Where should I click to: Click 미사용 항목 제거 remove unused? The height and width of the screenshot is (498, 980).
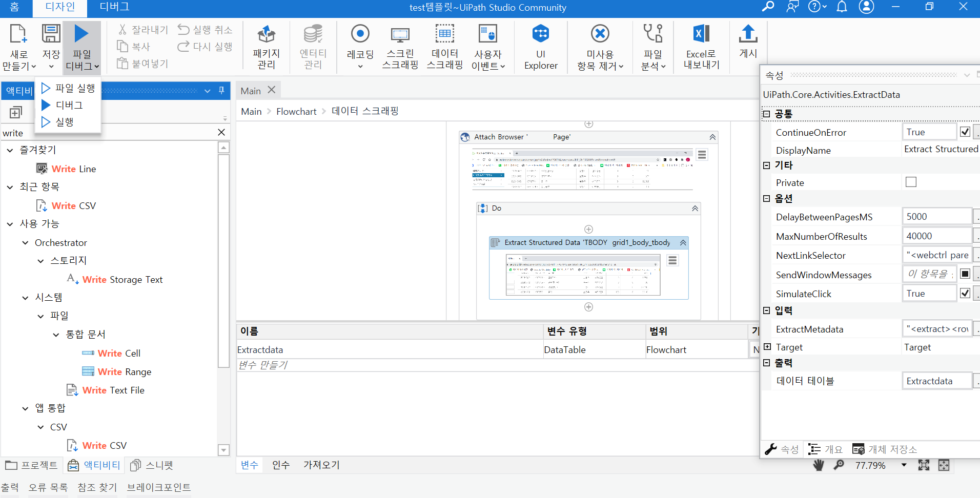pos(600,47)
